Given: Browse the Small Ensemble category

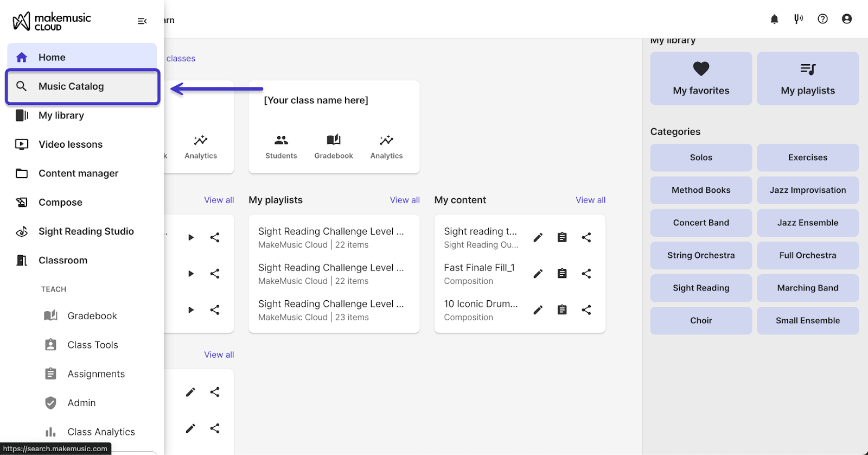Looking at the screenshot, I should point(808,320).
